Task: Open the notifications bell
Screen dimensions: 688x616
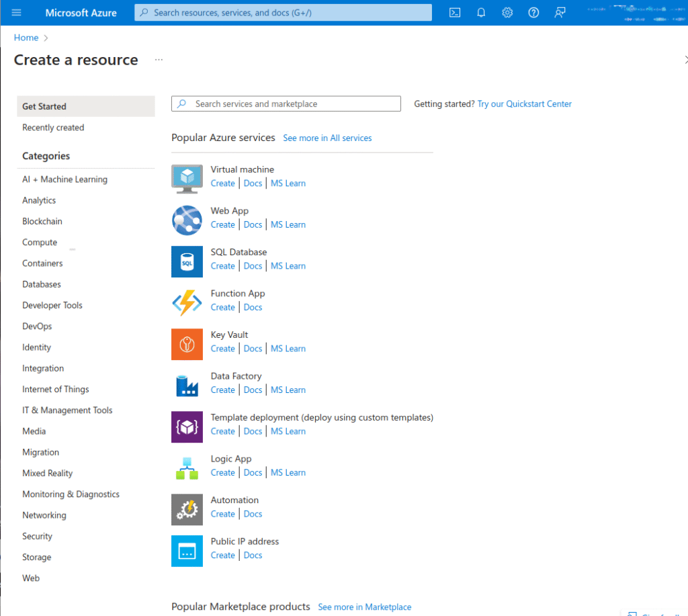Action: pyautogui.click(x=481, y=13)
